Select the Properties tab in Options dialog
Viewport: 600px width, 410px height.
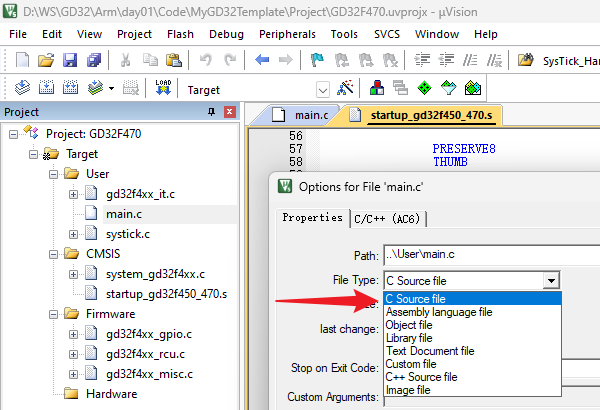pyautogui.click(x=312, y=217)
